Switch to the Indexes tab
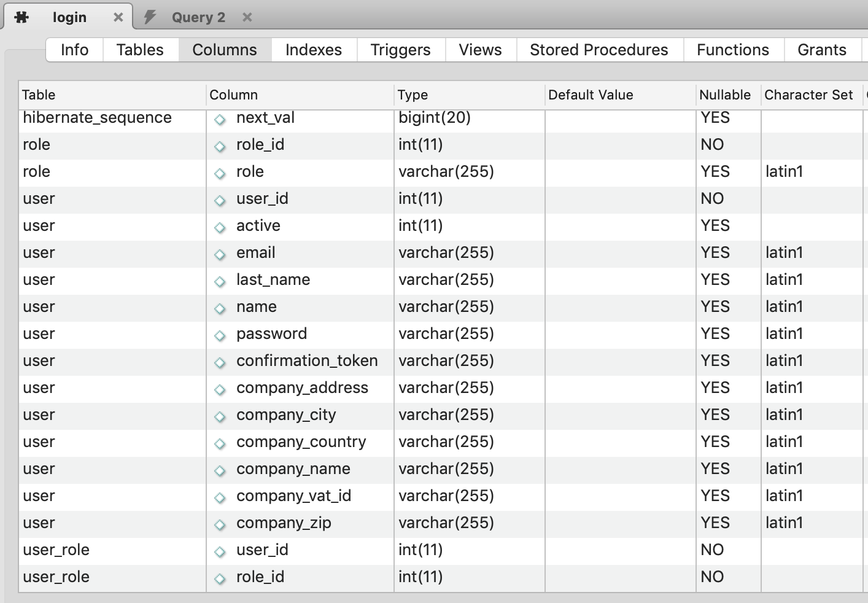This screenshot has height=603, width=868. pyautogui.click(x=313, y=50)
